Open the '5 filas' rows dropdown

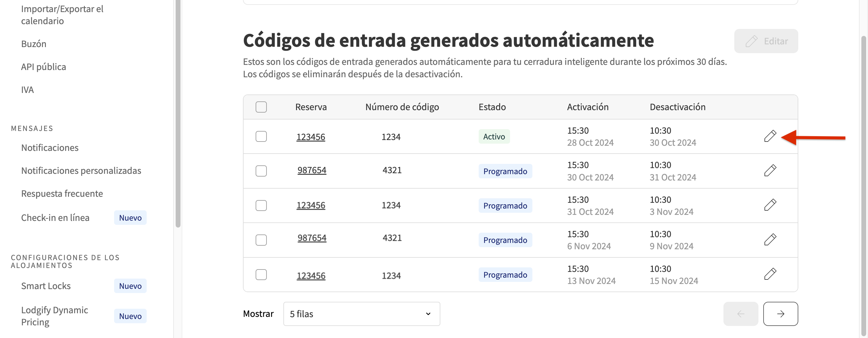tap(361, 314)
